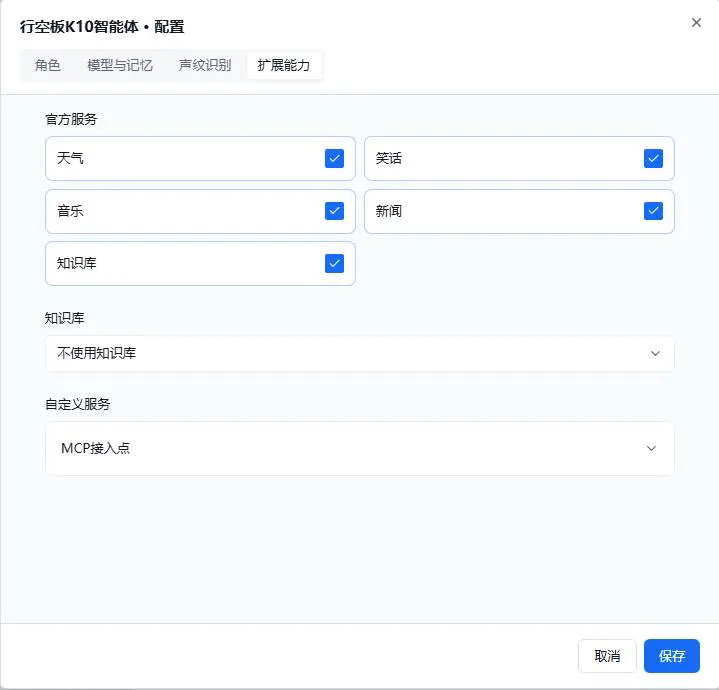Click the 官方服务 section heading
The height and width of the screenshot is (690, 719).
[x=71, y=119]
